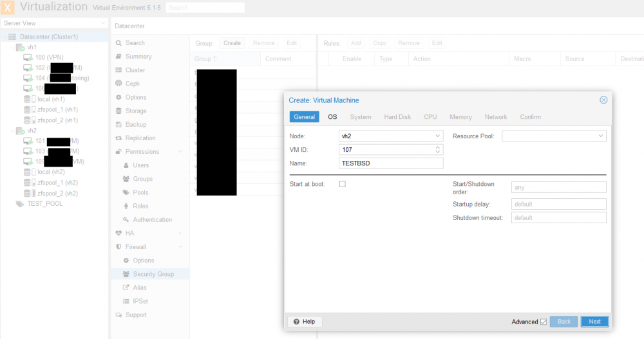This screenshot has width=644, height=339.
Task: Open the Resource Pool dropdown
Action: click(601, 136)
